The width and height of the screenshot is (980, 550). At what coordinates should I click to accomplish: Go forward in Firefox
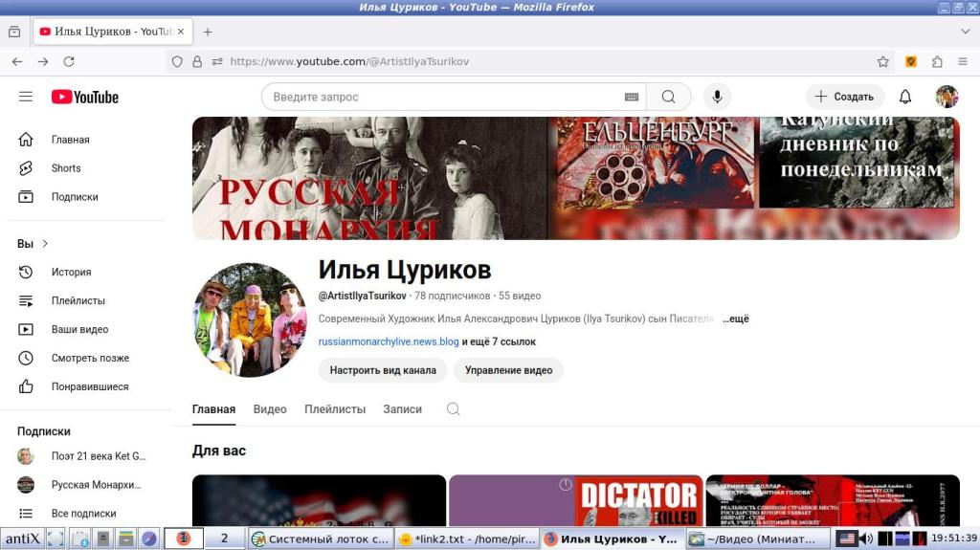click(x=42, y=61)
